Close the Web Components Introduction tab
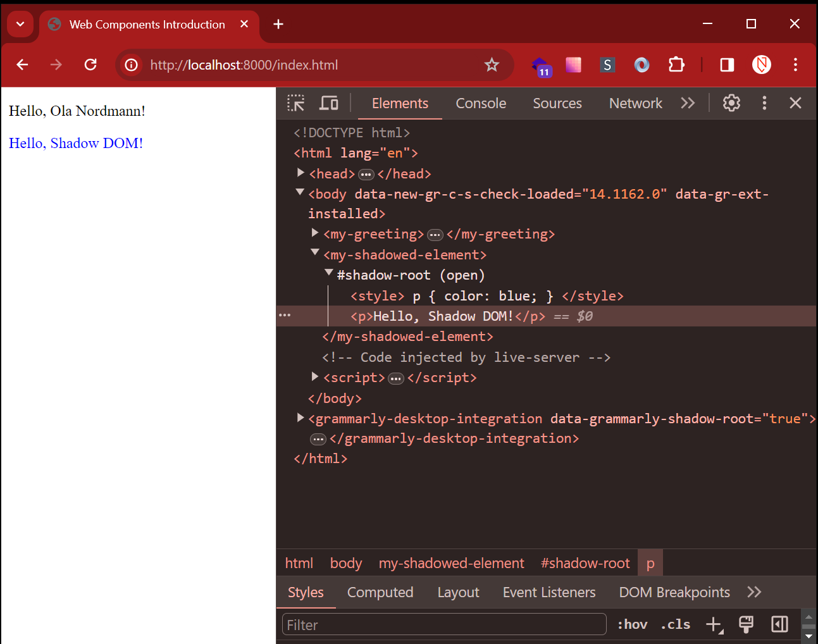The image size is (818, 644). coord(244,24)
